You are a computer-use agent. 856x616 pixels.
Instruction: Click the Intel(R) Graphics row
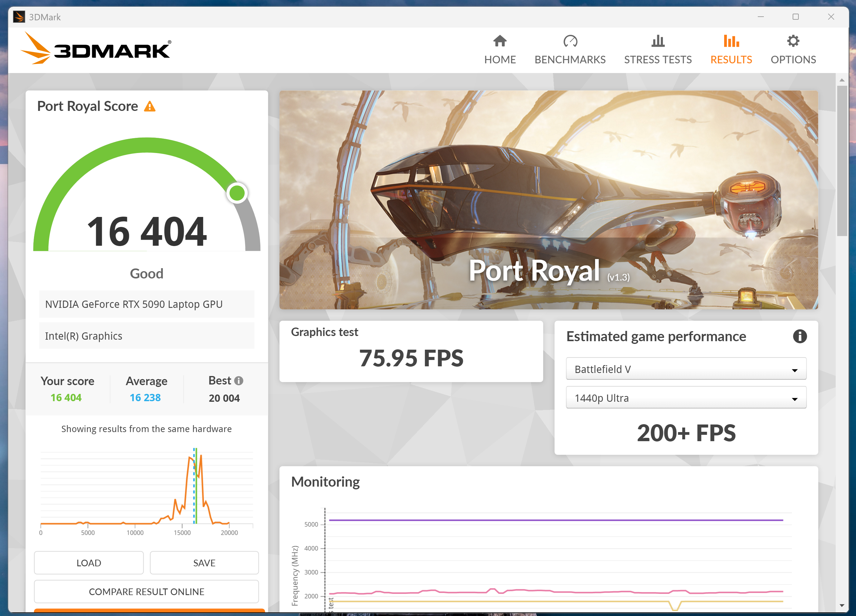[146, 335]
